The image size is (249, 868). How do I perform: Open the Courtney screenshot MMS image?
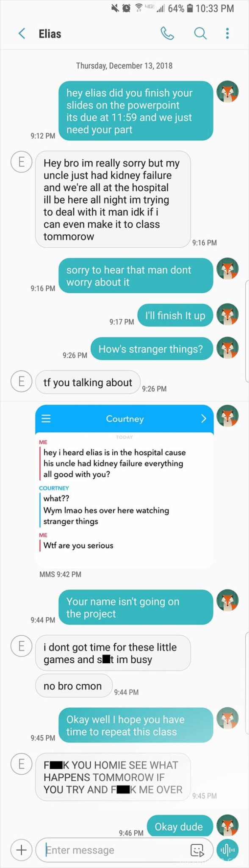pyautogui.click(x=124, y=486)
